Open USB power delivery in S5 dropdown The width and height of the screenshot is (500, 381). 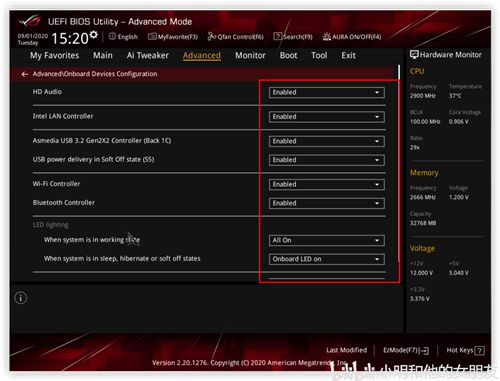point(327,160)
